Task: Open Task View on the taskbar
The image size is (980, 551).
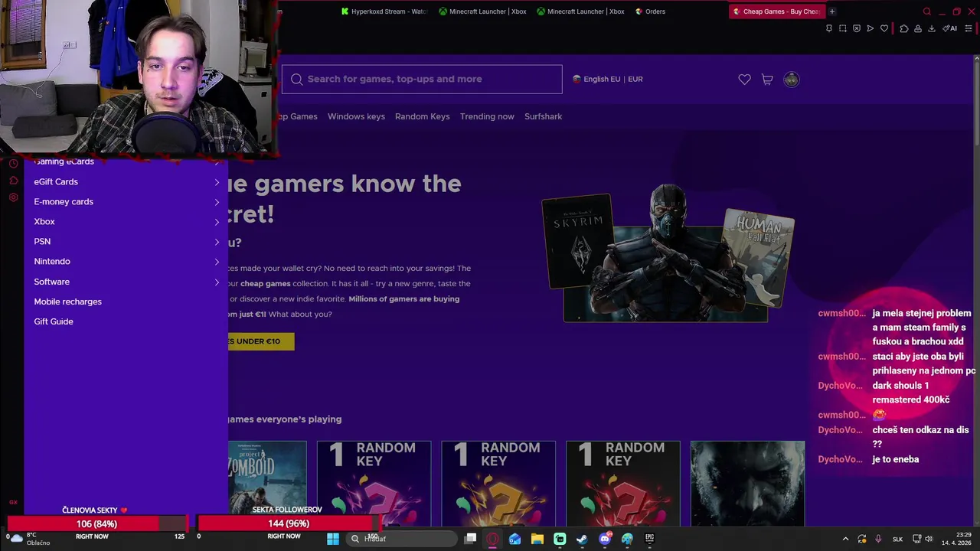Action: click(470, 539)
